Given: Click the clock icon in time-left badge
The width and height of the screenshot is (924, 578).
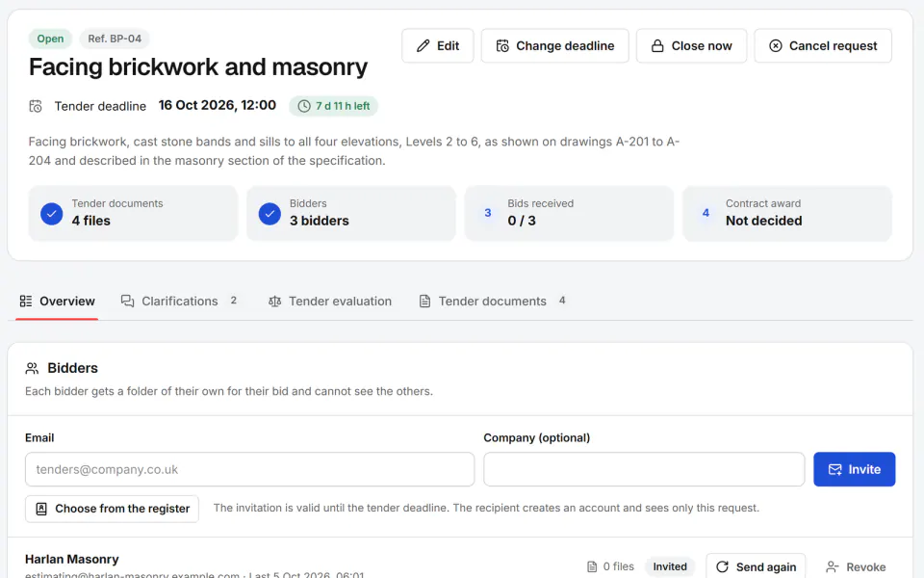Looking at the screenshot, I should click(x=304, y=106).
